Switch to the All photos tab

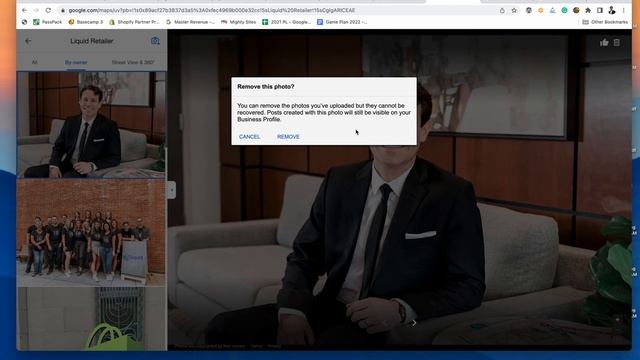[35, 62]
